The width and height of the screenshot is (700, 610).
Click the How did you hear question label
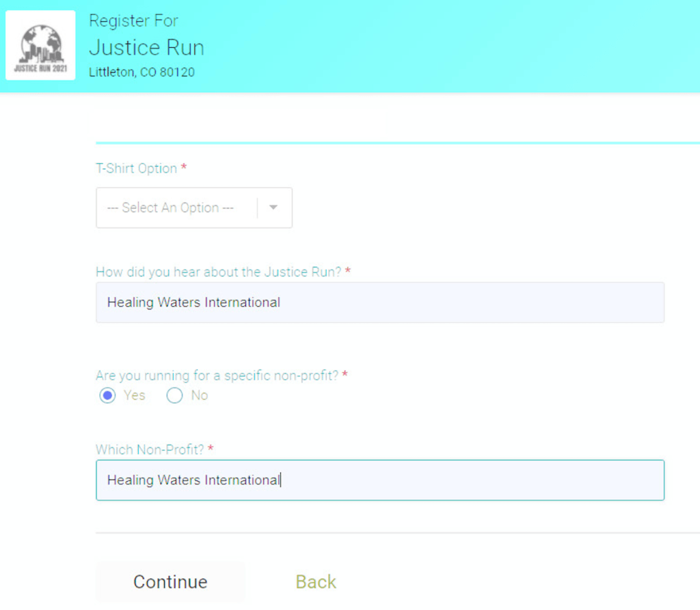pos(219,272)
